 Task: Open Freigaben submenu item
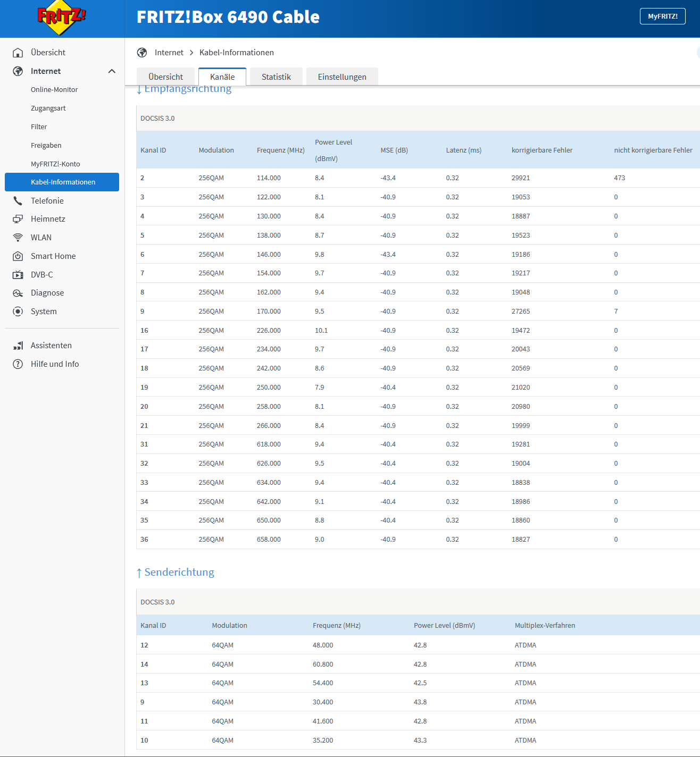pyautogui.click(x=46, y=145)
